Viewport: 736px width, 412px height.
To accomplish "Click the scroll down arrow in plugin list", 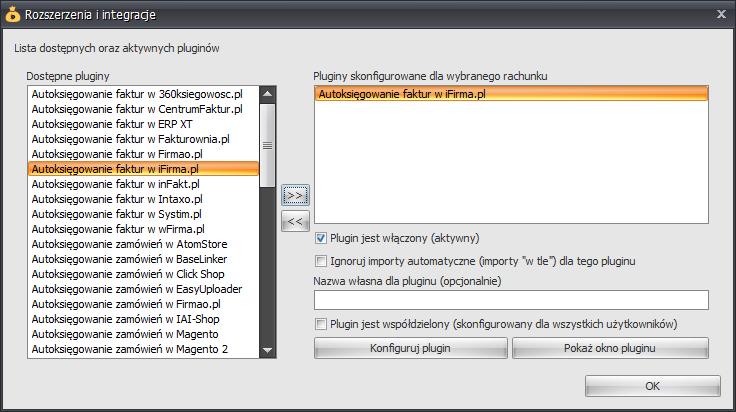I will click(x=268, y=350).
